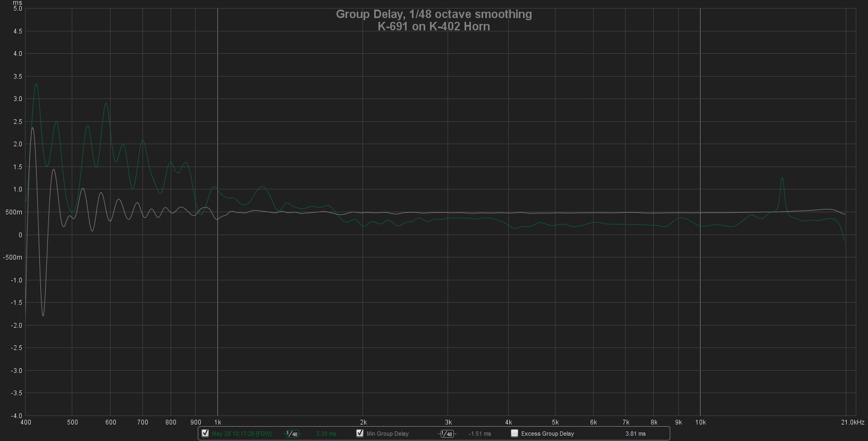Click the grey 1/48 smoothing icon for Min Group Delay
Image resolution: width=868 pixels, height=441 pixels.
446,434
